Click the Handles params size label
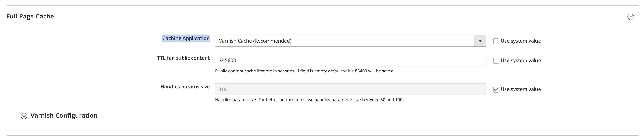Viewport: 644px width, 140px height. coord(185,87)
